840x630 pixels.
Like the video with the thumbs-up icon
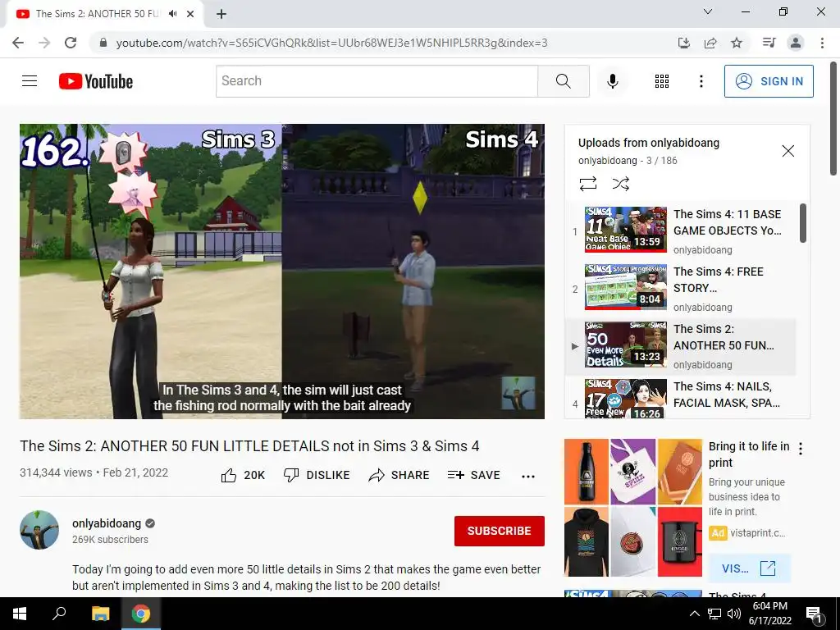coord(229,475)
